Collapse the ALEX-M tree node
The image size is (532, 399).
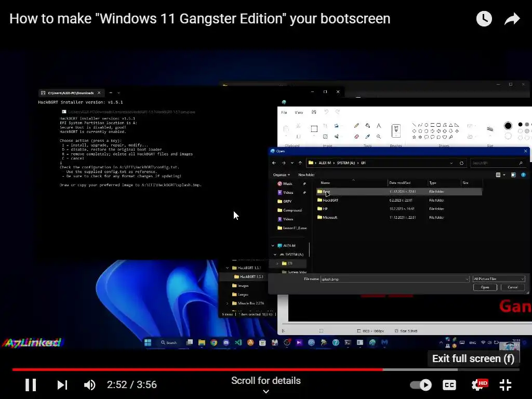pos(273,246)
